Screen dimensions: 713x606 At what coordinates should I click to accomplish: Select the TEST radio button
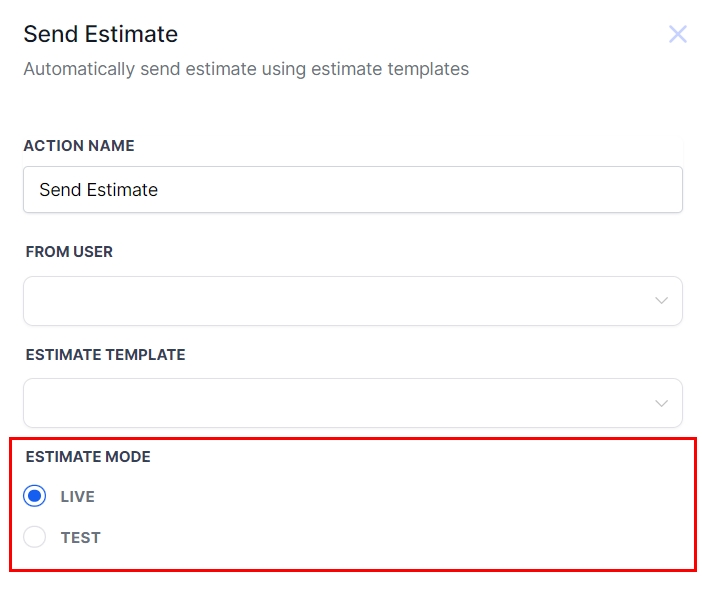coord(35,538)
